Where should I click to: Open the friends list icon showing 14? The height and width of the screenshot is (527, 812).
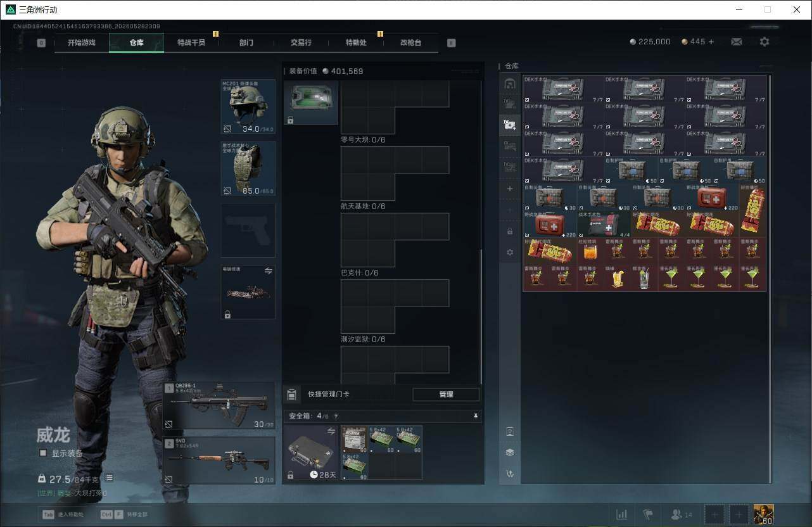[682, 514]
